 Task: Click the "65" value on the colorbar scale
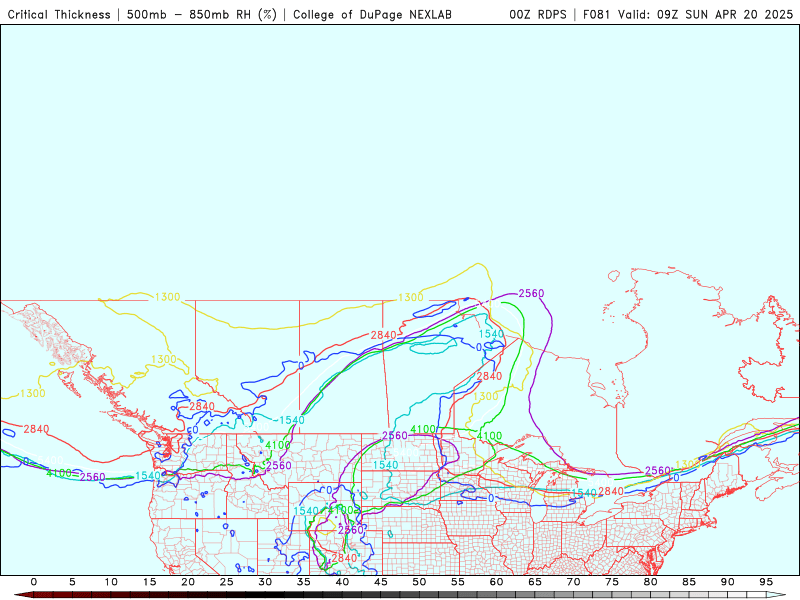[x=535, y=582]
